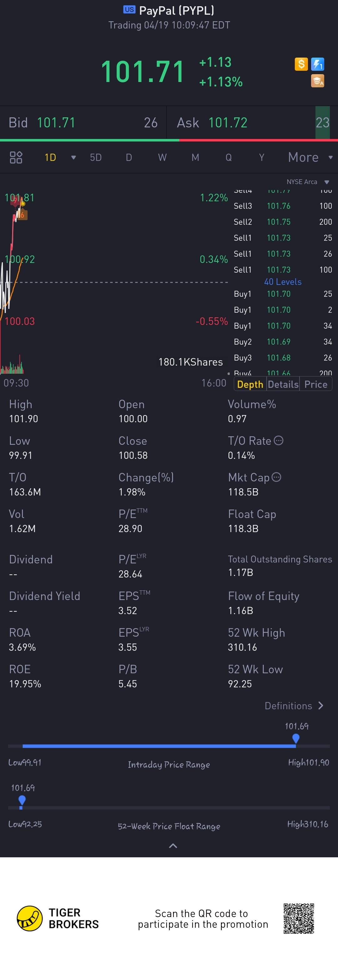Click the T/O Rate info icon
338x980 pixels.
279,440
